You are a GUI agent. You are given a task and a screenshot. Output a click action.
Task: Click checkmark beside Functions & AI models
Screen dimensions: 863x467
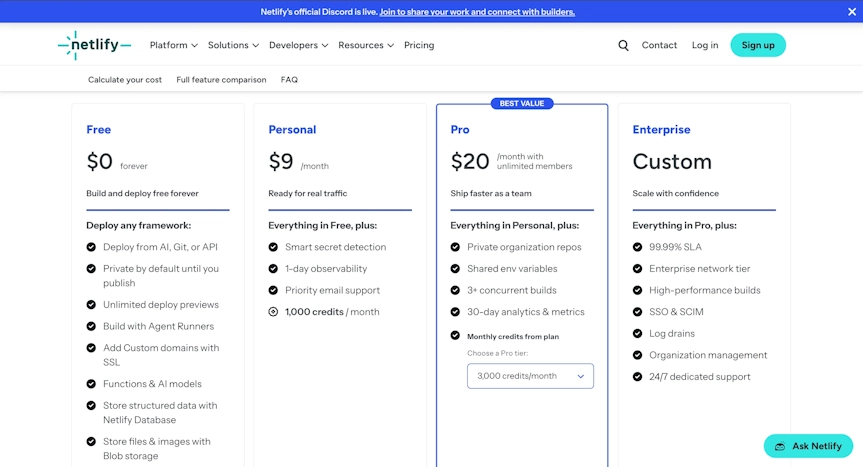[91, 384]
